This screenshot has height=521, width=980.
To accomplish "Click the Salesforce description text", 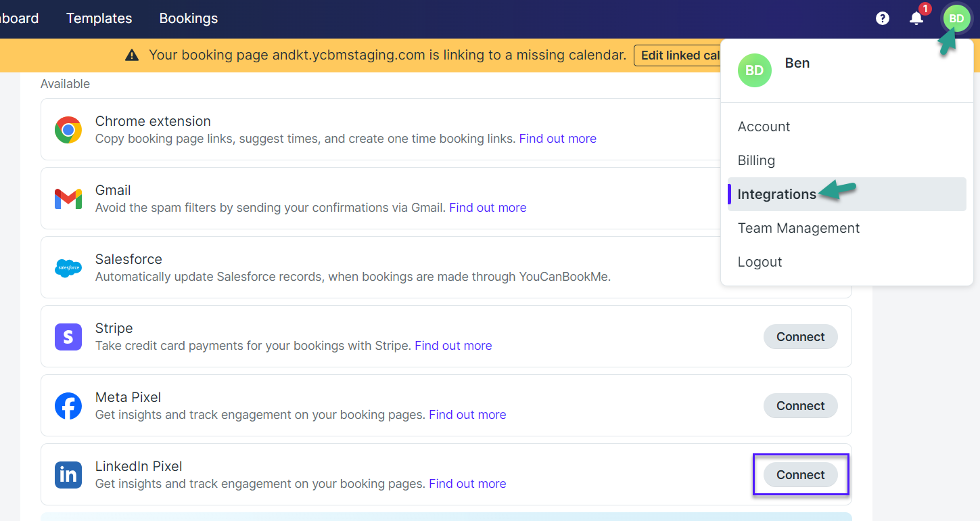I will (353, 277).
